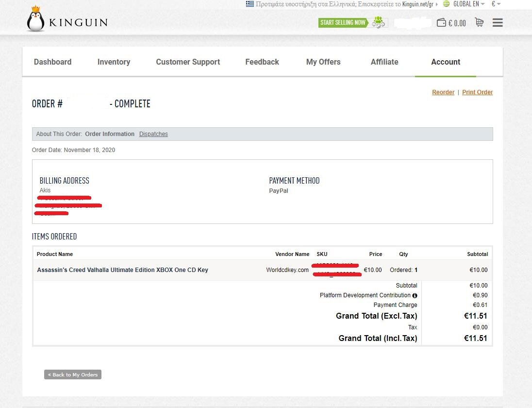532x408 pixels.
Task: Click the Greek flag icon
Action: point(249,4)
